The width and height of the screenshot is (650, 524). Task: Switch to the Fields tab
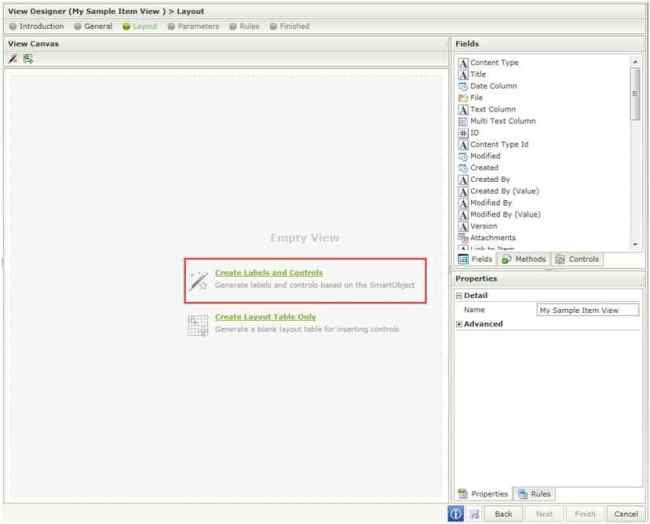point(476,259)
